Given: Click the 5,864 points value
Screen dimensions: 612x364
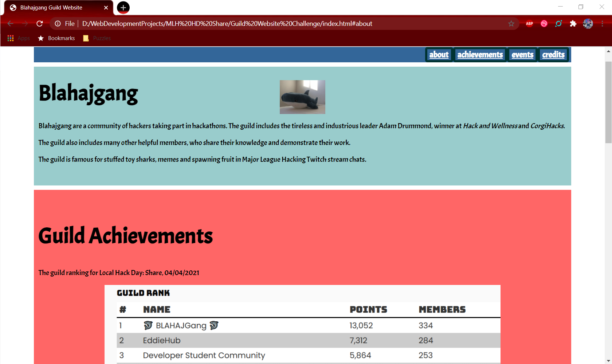Looking at the screenshot, I should [360, 355].
